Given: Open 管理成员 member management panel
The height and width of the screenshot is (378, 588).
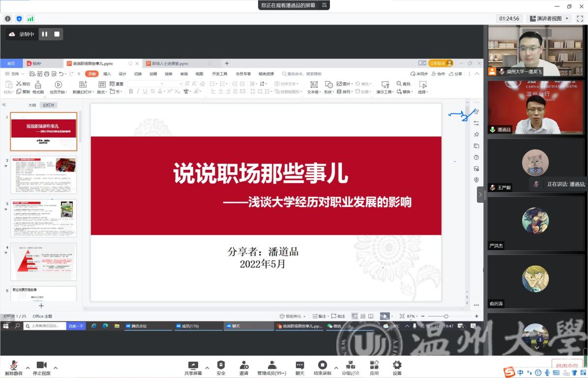Looking at the screenshot, I should [271, 366].
